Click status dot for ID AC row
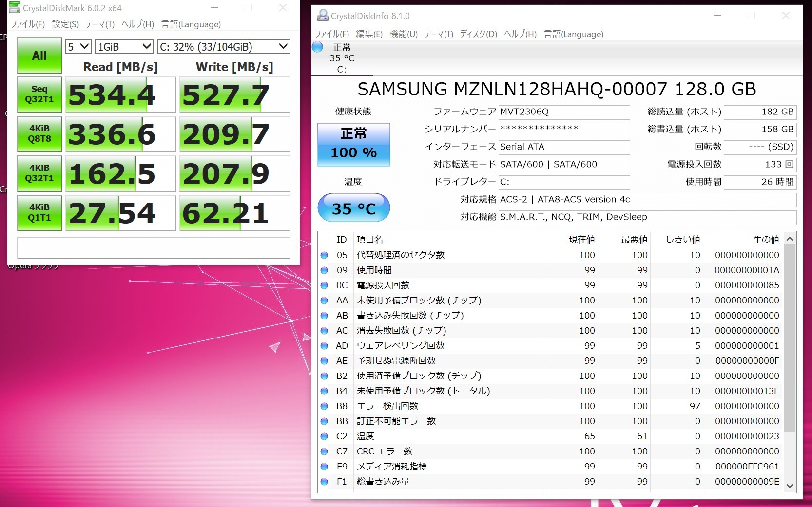Image resolution: width=812 pixels, height=507 pixels. tap(324, 330)
